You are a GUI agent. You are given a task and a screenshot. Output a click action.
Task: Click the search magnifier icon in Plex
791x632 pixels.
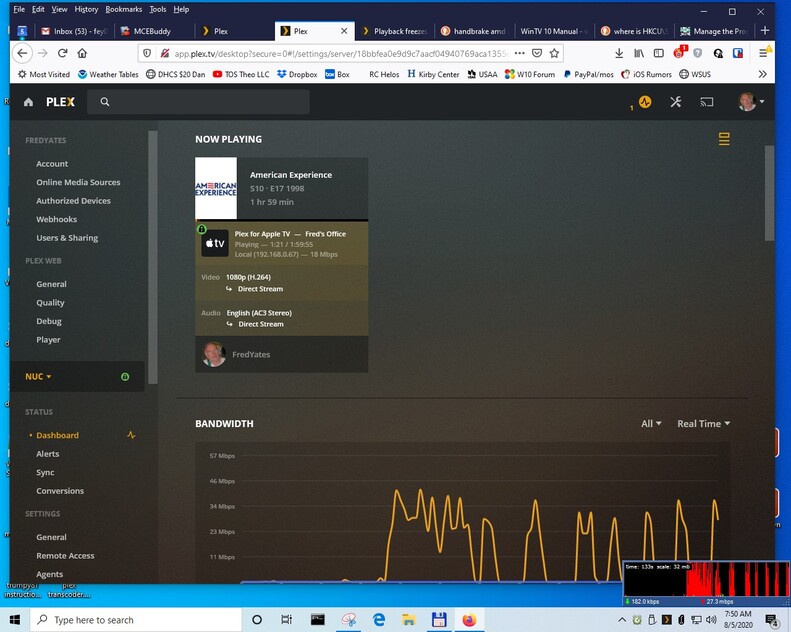point(104,102)
